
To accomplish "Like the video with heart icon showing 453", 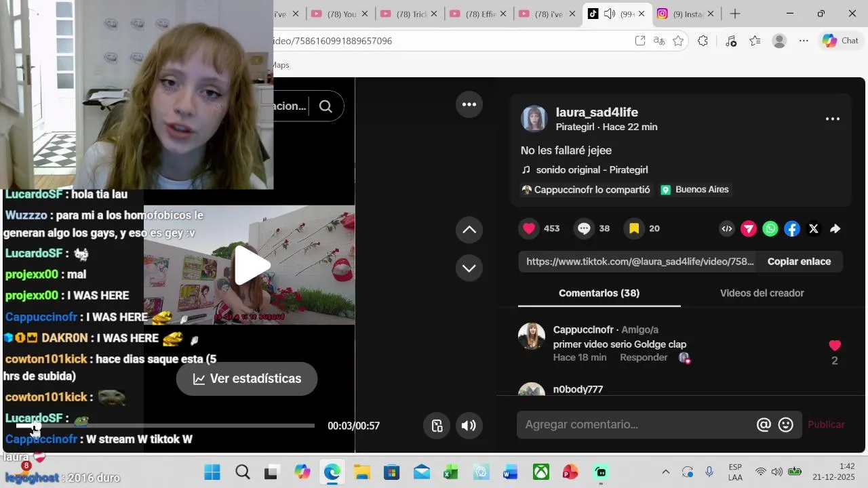I will pyautogui.click(x=529, y=228).
